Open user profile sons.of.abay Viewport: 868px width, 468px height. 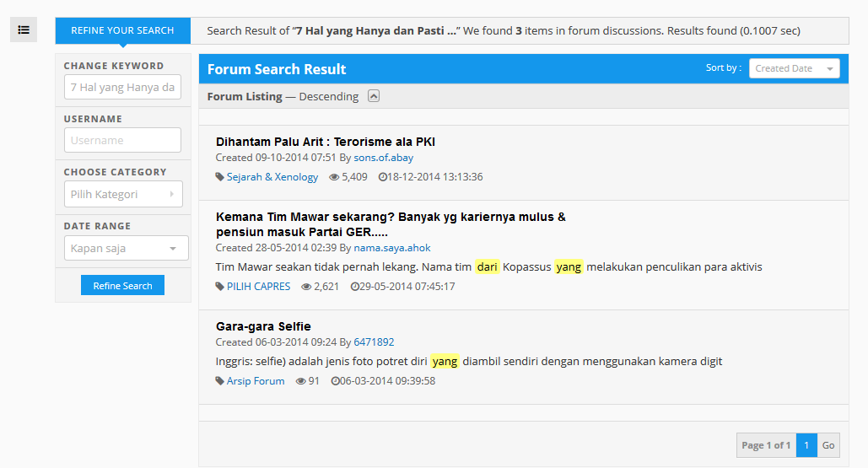[x=384, y=158]
